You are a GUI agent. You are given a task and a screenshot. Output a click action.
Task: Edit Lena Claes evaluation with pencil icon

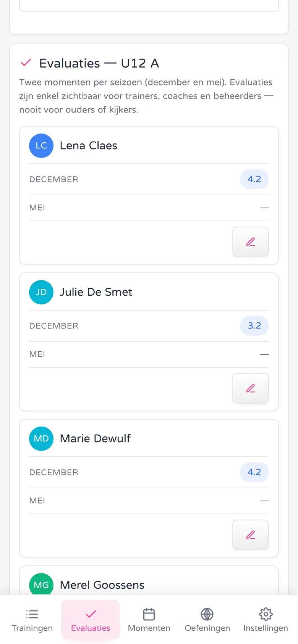click(251, 242)
